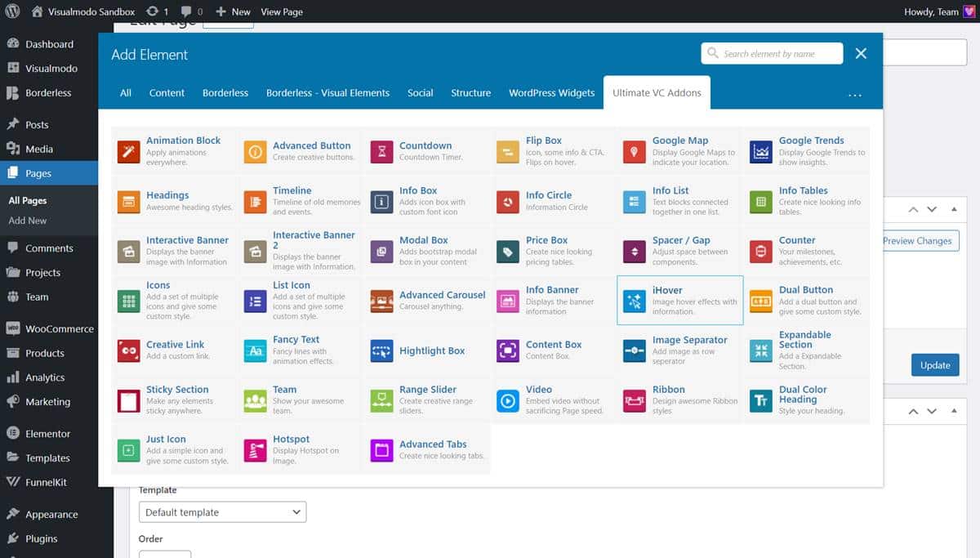Open the Template dropdown

tap(222, 512)
